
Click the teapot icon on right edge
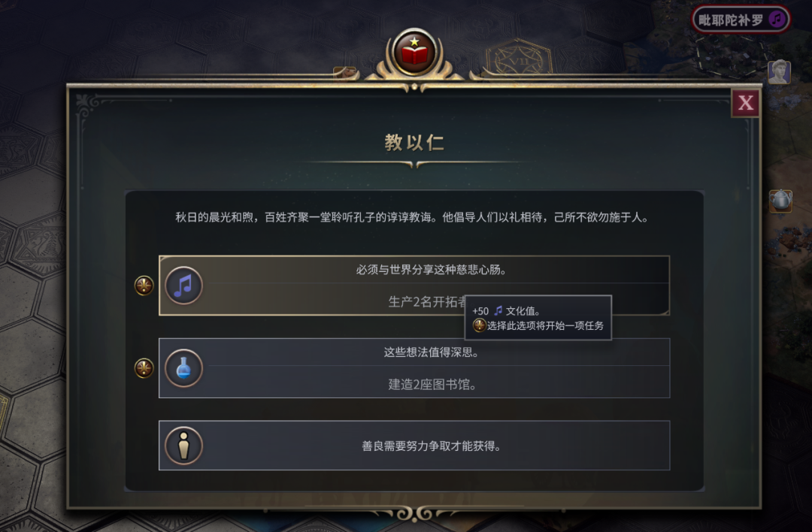click(x=780, y=200)
